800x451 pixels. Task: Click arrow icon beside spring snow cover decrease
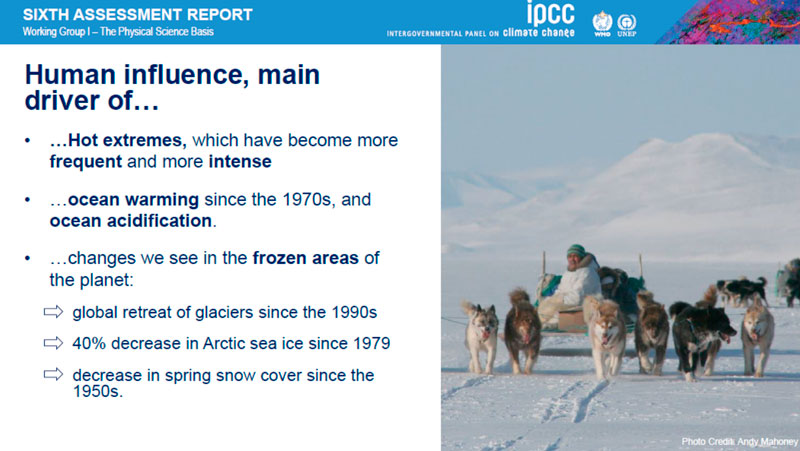(54, 374)
